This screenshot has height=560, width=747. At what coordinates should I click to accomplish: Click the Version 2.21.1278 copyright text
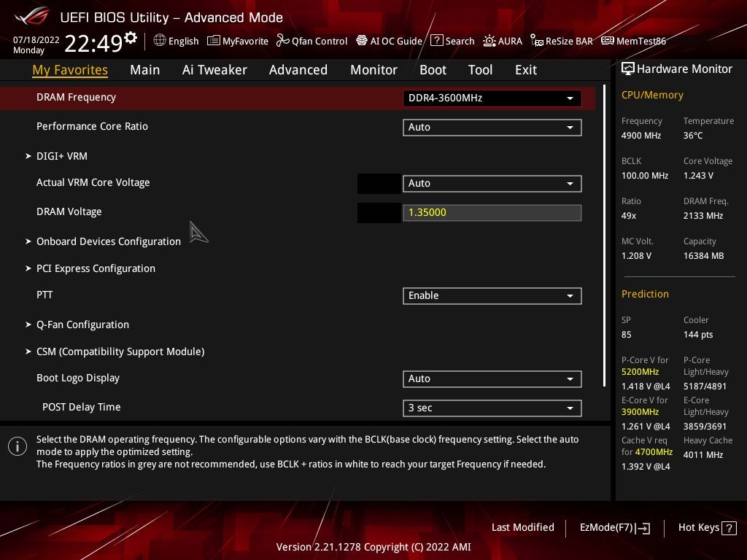pos(373,547)
